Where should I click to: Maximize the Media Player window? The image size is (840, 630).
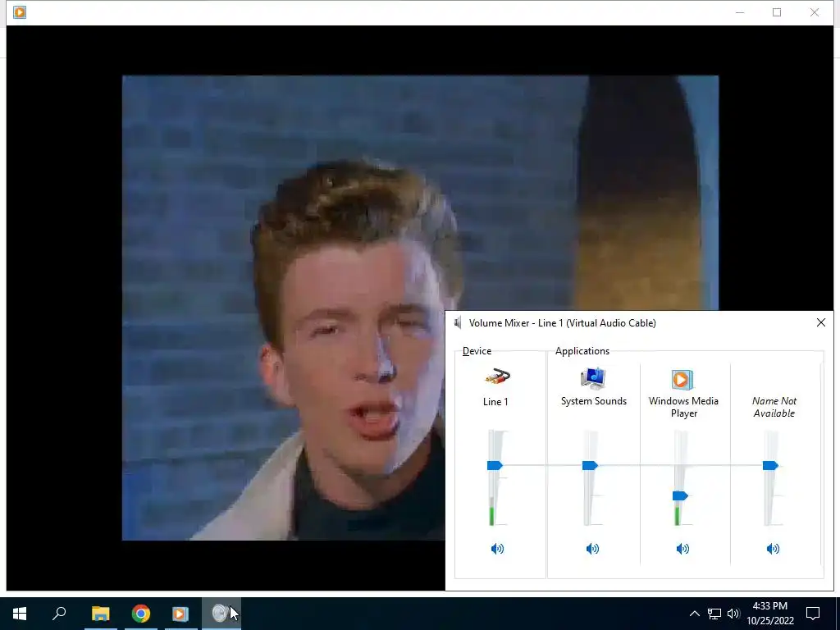777,12
